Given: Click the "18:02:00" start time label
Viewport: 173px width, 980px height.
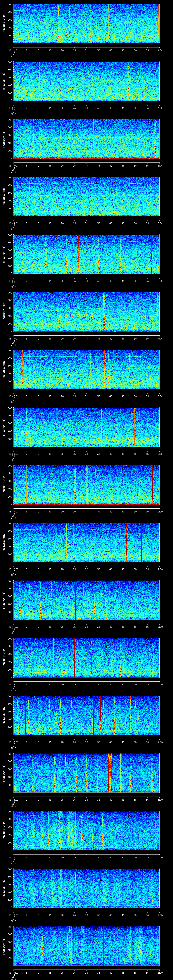Looking at the screenshot, I should (13, 108).
